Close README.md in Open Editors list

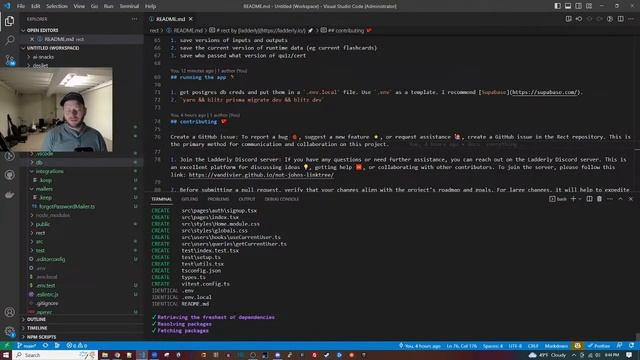click(x=32, y=39)
